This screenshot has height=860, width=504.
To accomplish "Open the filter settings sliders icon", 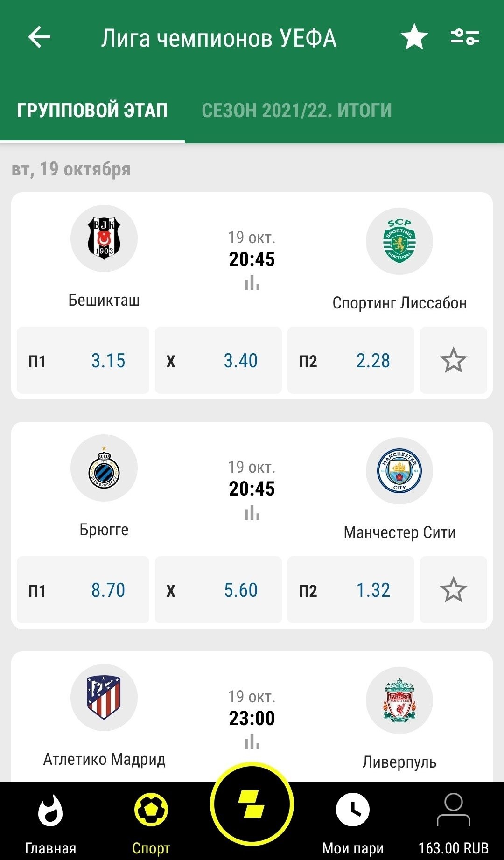I will 464,37.
